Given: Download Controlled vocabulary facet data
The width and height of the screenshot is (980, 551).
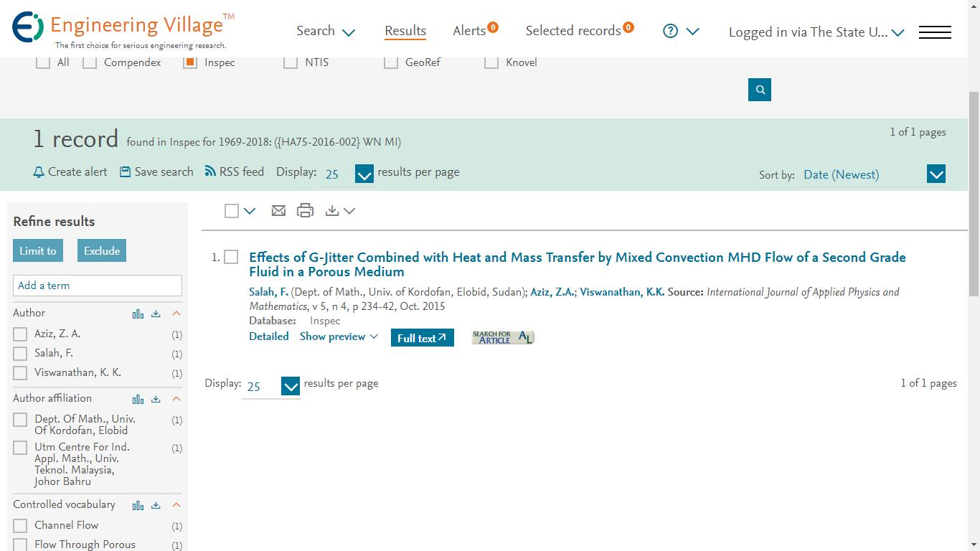Looking at the screenshot, I should (156, 505).
